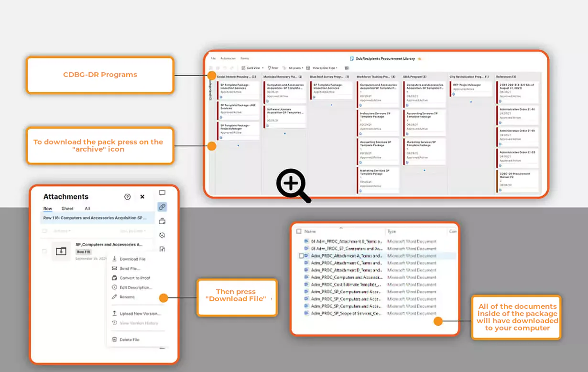Open the conversations speech bubble icon
Image resolution: width=588 pixels, height=372 pixels.
[162, 193]
